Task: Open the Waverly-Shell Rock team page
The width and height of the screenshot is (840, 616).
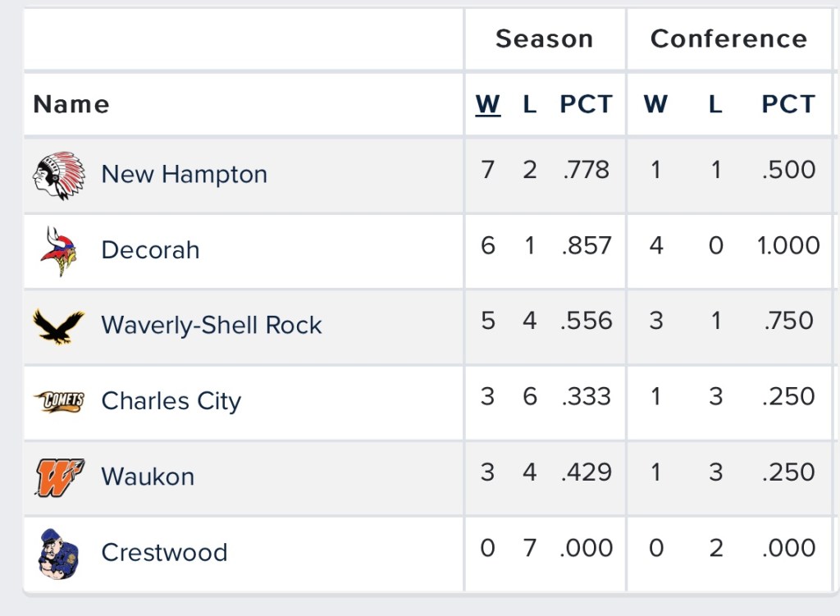Action: coord(211,326)
